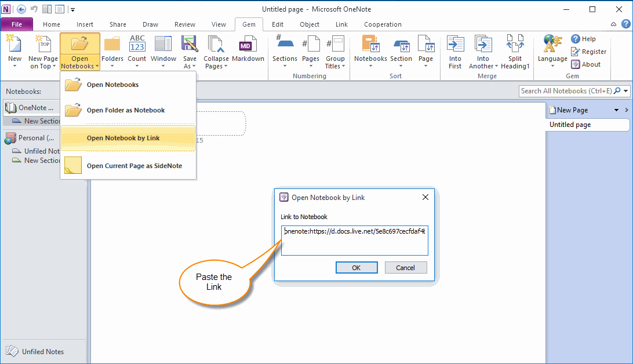633x364 pixels.
Task: Expand the Language dropdown arrow
Action: click(552, 67)
